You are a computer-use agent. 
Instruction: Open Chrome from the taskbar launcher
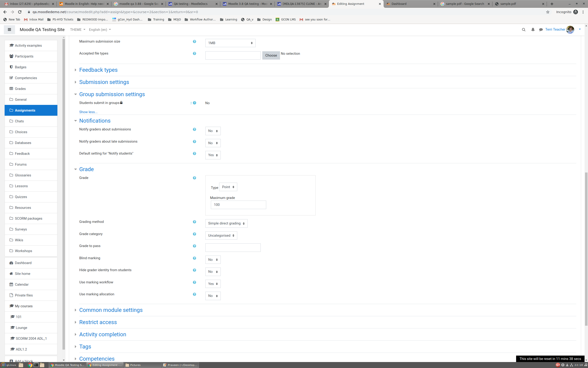[x=30, y=365]
